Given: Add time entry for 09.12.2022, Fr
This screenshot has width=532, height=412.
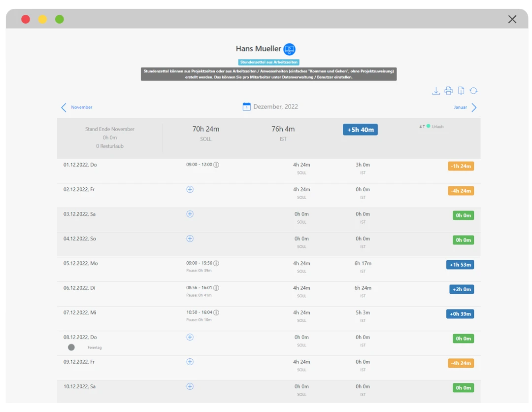Looking at the screenshot, I should (x=190, y=362).
